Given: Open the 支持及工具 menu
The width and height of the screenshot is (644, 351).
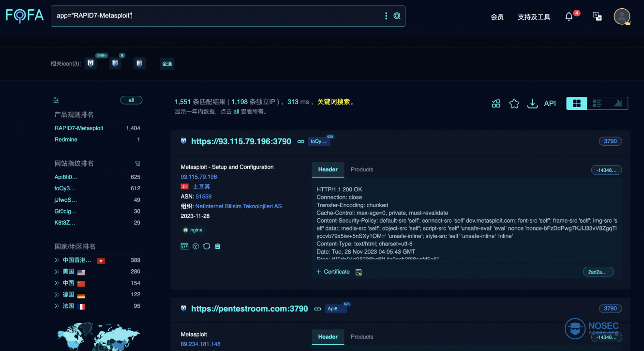Looking at the screenshot, I should pyautogui.click(x=534, y=17).
